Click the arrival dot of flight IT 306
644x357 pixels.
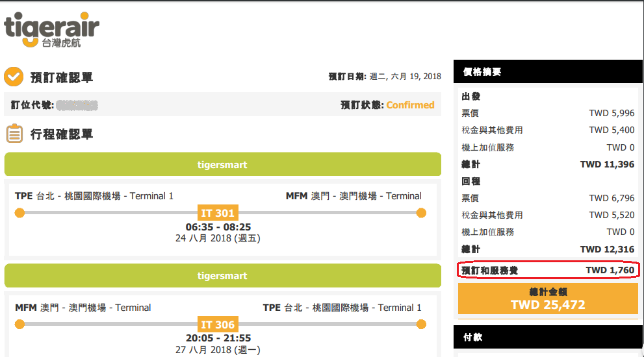[x=421, y=324]
